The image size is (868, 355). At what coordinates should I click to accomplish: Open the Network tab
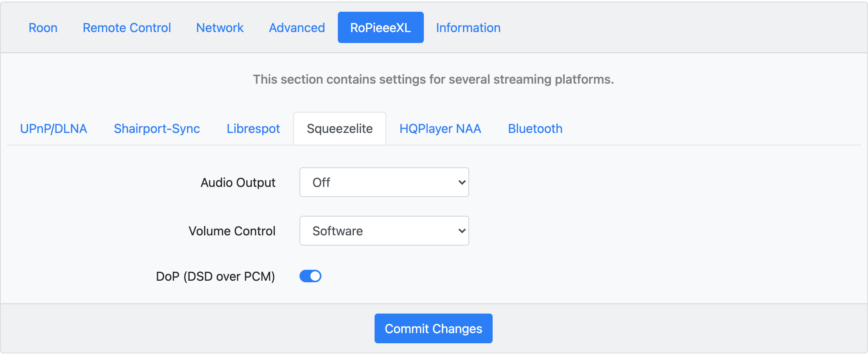tap(220, 28)
